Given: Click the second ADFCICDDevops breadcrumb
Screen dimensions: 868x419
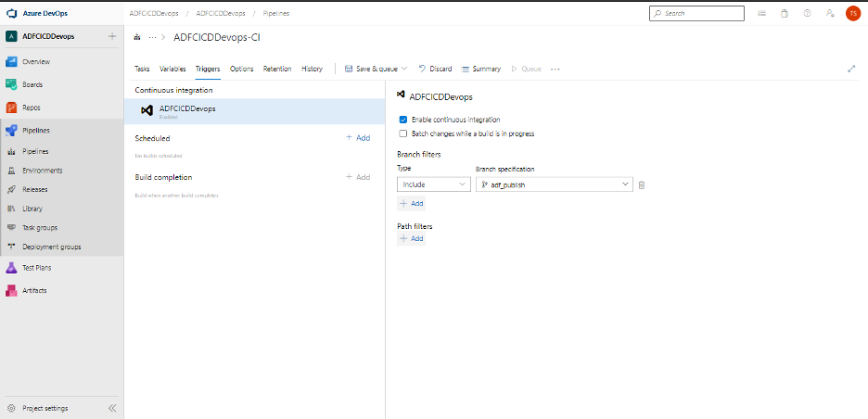Looking at the screenshot, I should (221, 13).
